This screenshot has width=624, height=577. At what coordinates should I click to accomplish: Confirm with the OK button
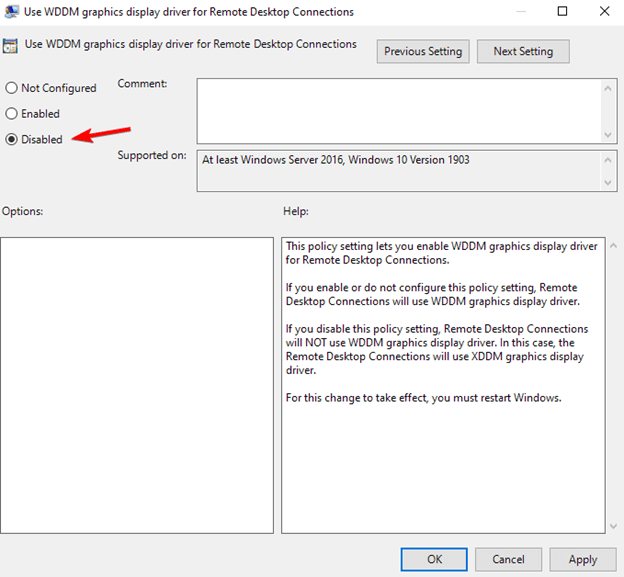pos(434,559)
